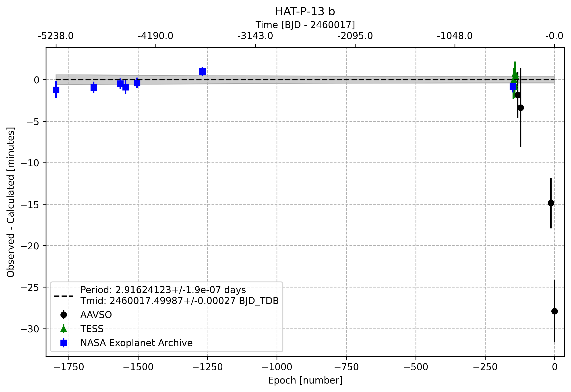571x392 pixels.
Task: Click the leftmost blue NASA data square
Action: coord(56,90)
